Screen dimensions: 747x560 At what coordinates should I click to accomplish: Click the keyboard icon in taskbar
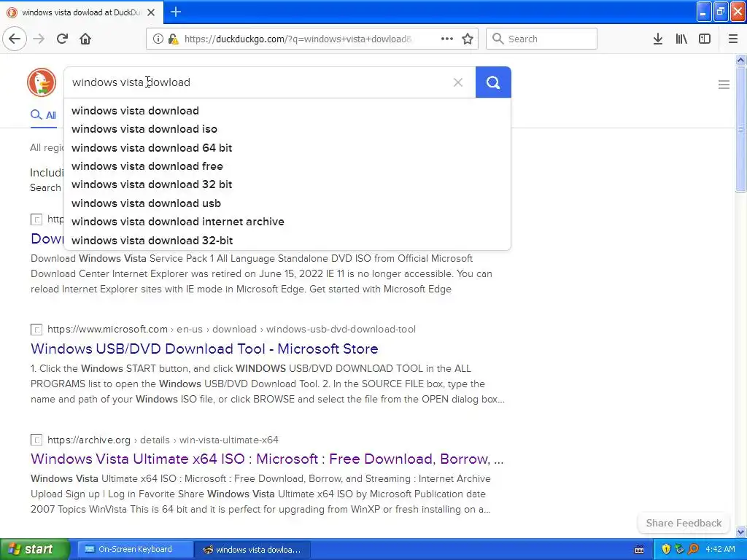tap(639, 550)
